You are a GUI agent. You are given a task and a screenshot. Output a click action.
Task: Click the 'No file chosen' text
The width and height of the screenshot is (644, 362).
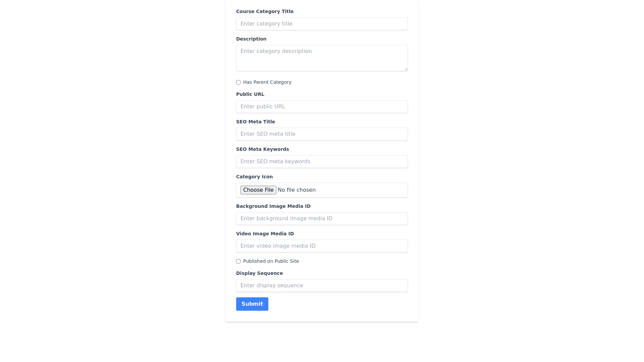click(297, 190)
